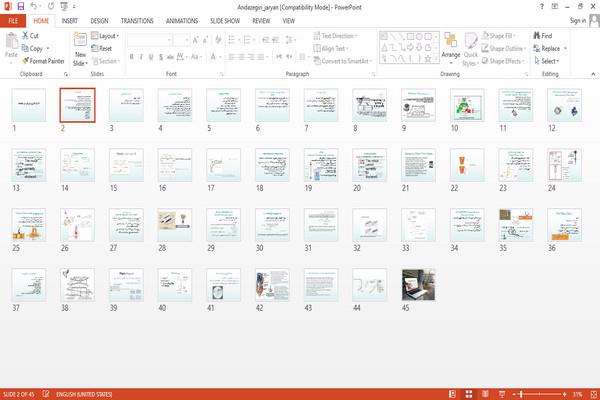Viewport: 600px width, 400px height.
Task: Open the Shape Effects dropdown
Action: [x=503, y=61]
